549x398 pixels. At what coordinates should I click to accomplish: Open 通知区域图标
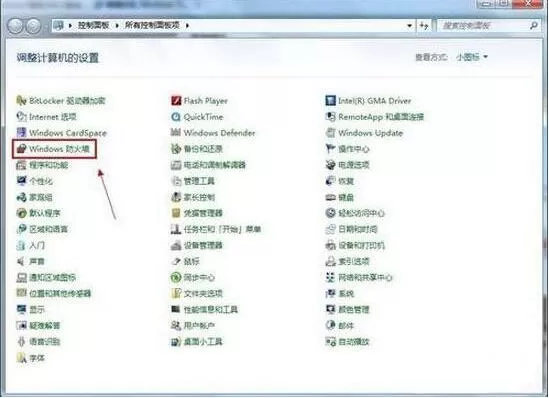tap(46, 278)
